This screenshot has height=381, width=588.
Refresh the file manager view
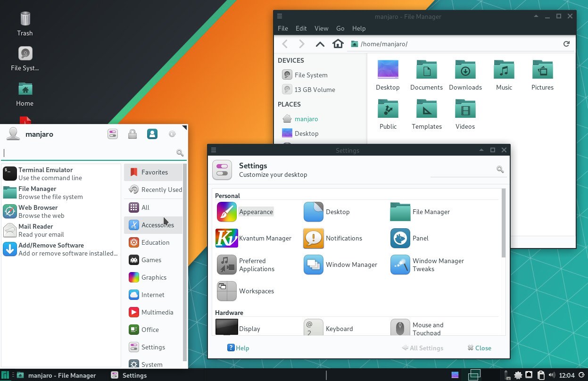(566, 44)
